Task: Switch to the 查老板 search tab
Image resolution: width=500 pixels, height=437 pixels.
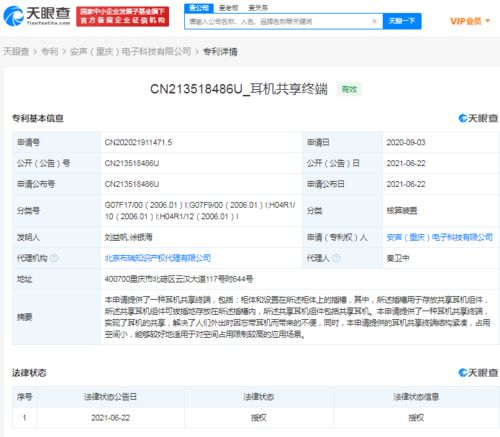Action: 228,8
